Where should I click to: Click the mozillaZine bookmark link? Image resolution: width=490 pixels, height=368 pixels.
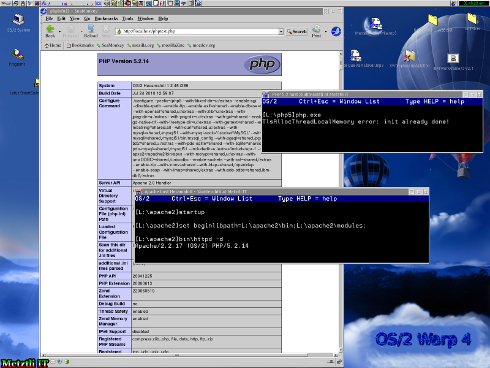tap(170, 45)
